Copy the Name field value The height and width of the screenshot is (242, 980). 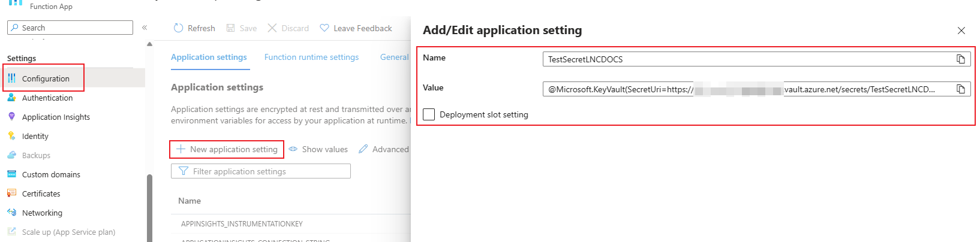coord(961,59)
